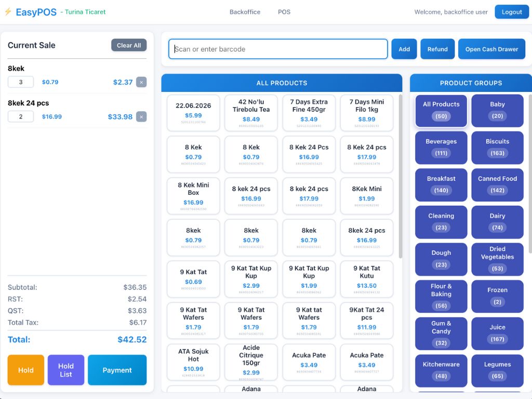The width and height of the screenshot is (532, 399).
Task: Filter by Dairy product group
Action: tap(497, 222)
